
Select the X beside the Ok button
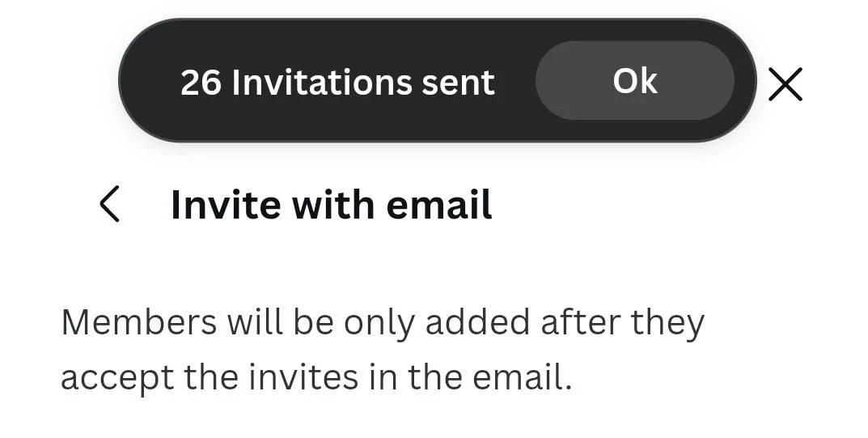[x=785, y=84]
